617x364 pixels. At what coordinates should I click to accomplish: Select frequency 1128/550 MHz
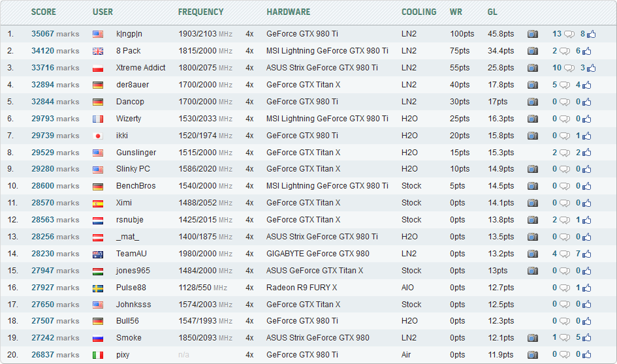coord(202,287)
